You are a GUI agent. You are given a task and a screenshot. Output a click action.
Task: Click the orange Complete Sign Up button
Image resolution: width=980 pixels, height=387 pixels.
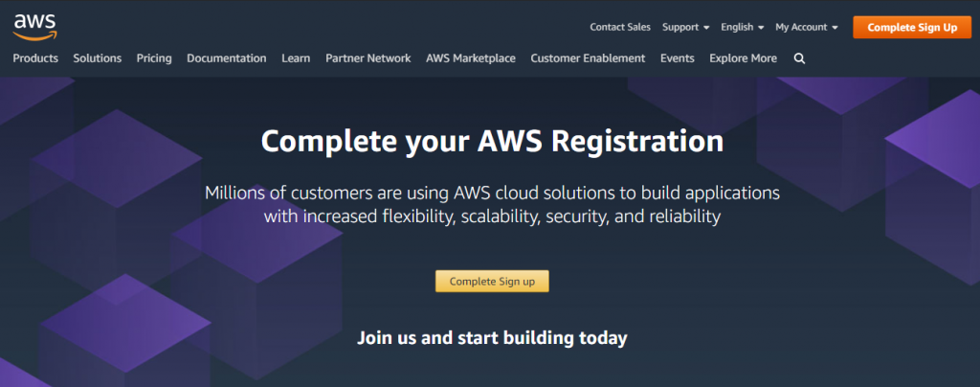tap(912, 28)
